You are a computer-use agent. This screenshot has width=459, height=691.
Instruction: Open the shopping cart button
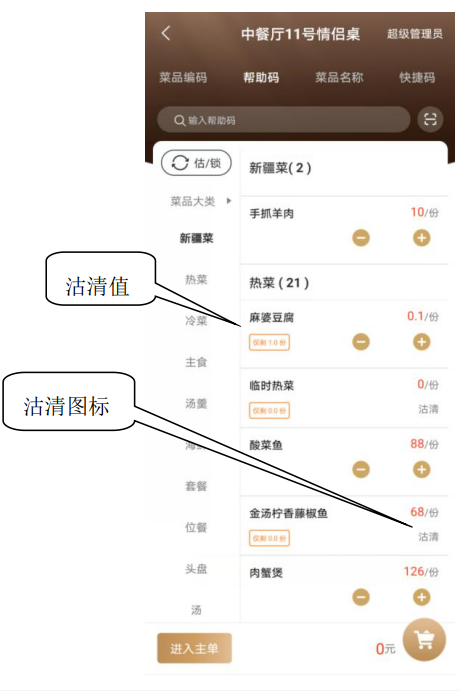point(424,639)
